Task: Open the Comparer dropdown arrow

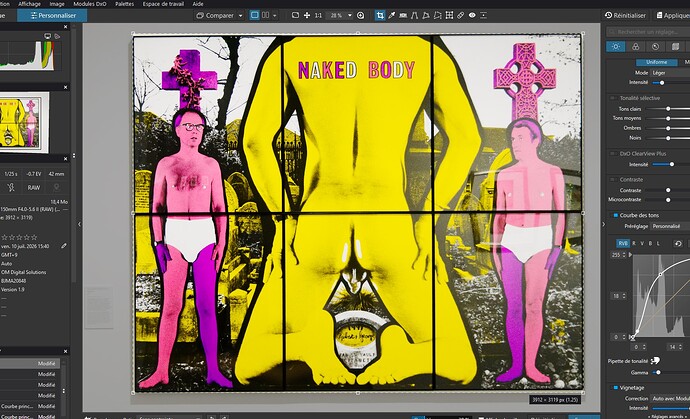Action: (x=240, y=15)
